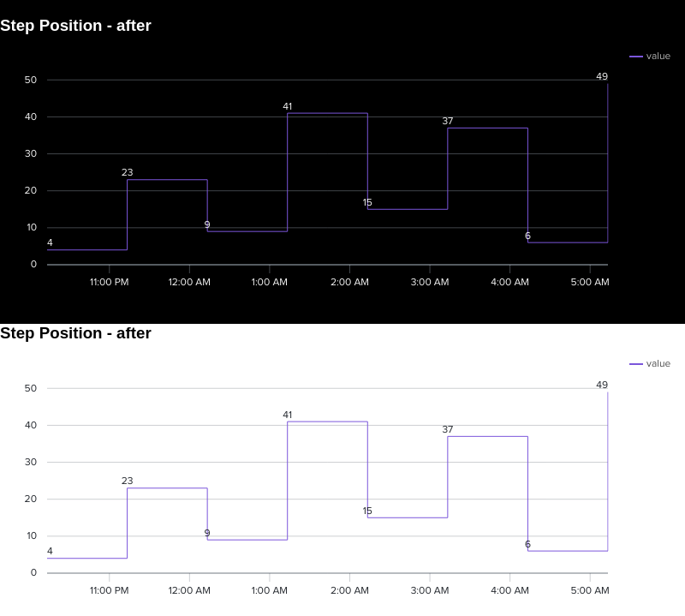Click y-axis label 10 in light chart
Image resolution: width=685 pixels, height=616 pixels.
32,535
